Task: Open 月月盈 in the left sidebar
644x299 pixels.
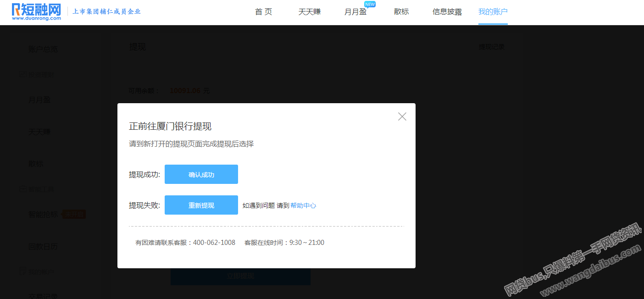Action: click(39, 100)
